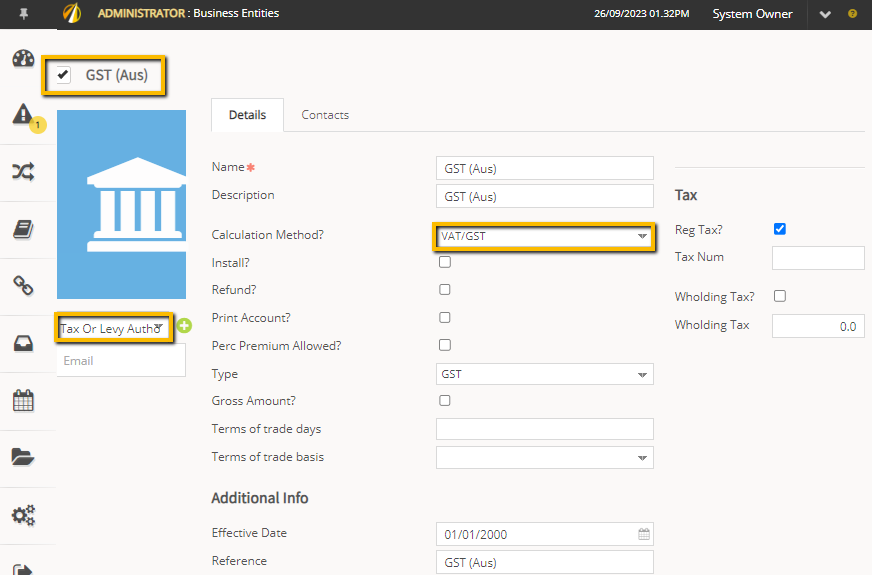Open the dashboard gauge sidebar icon
This screenshot has height=575, width=872.
tap(23, 58)
